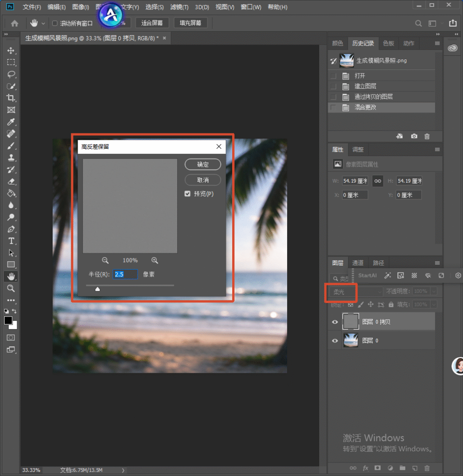Select the Horizontal Type tool
Screen dimensions: 463x476
[x=11, y=241]
